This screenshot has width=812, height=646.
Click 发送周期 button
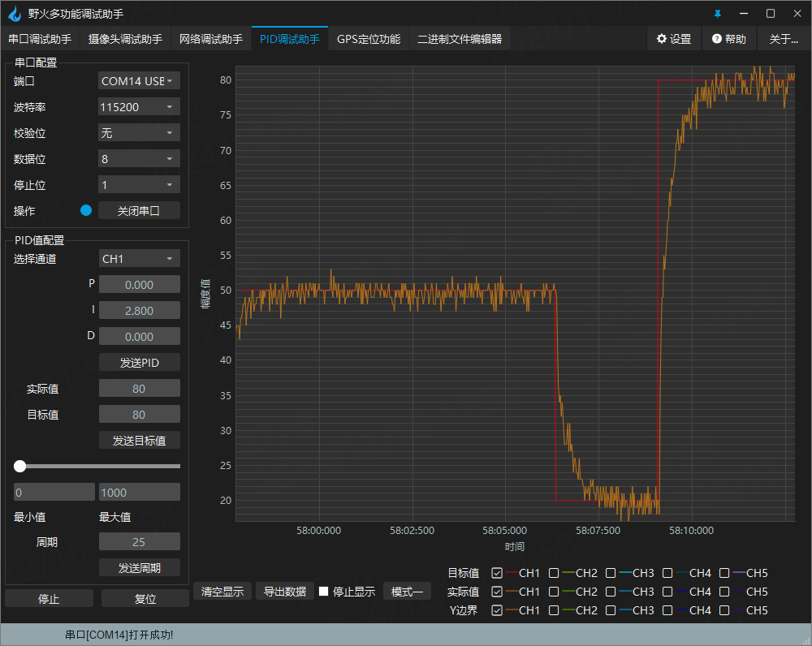(x=140, y=567)
